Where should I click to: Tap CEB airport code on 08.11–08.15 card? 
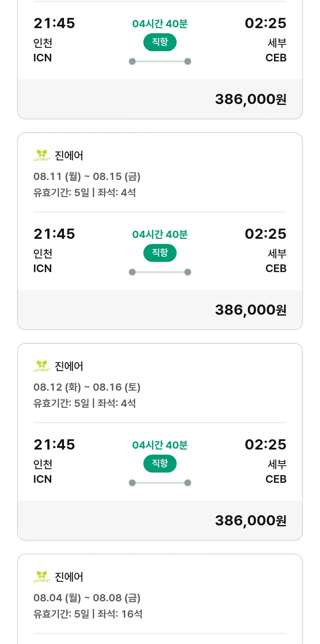pyautogui.click(x=276, y=268)
